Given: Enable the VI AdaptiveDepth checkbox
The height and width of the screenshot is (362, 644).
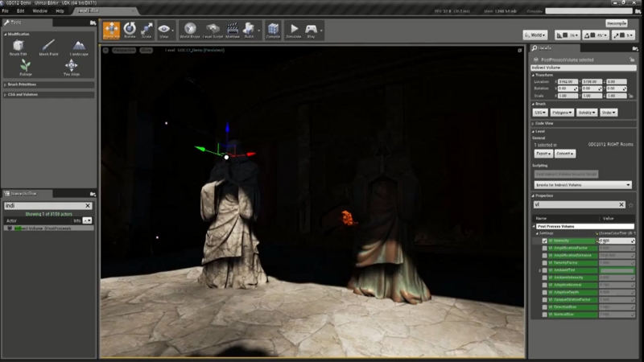Looking at the screenshot, I should [545, 293].
